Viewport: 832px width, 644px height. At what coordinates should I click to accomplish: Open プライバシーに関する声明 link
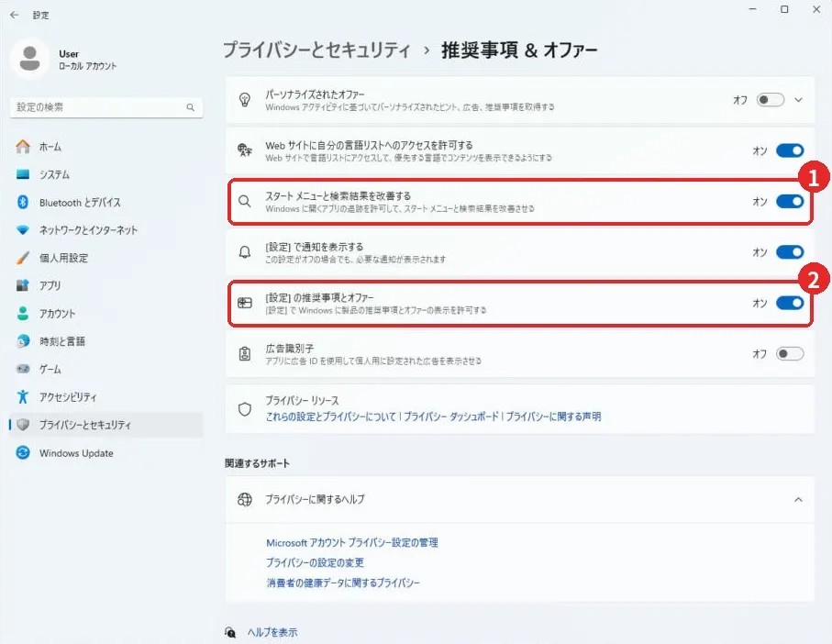(553, 416)
